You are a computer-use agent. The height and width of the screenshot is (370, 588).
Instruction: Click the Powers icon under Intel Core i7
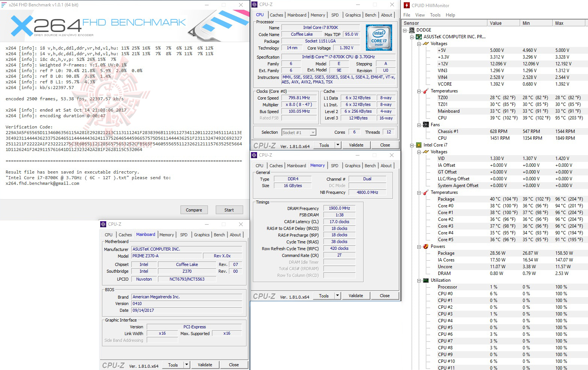(425, 246)
